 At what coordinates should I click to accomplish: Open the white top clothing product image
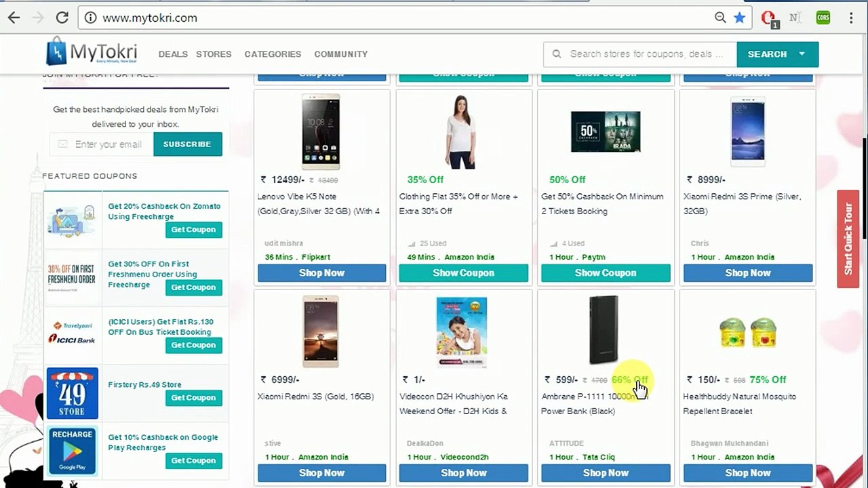tap(461, 131)
